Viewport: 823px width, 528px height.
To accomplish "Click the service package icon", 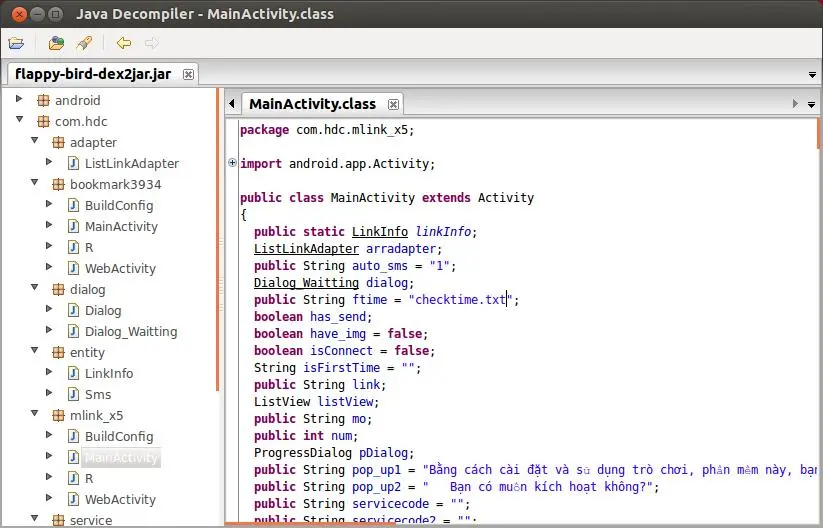I will click(x=58, y=520).
